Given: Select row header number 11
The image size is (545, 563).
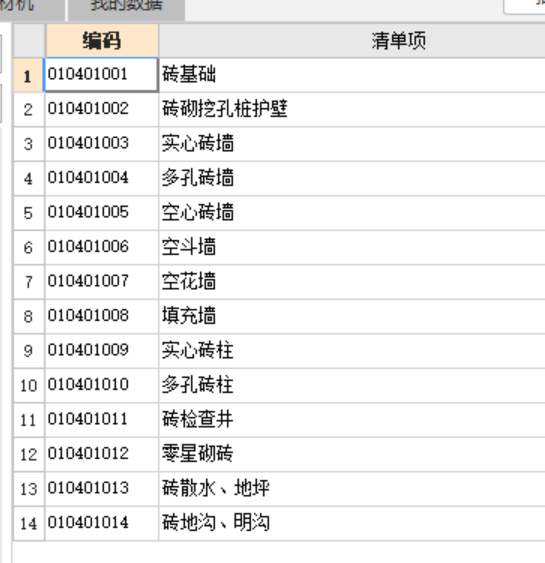Looking at the screenshot, I should tap(29, 419).
